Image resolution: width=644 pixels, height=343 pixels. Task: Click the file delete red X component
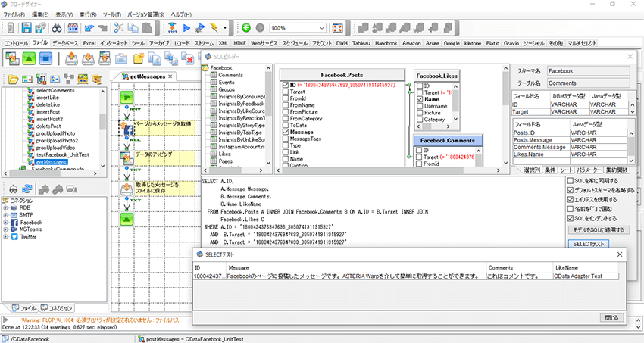(188, 58)
